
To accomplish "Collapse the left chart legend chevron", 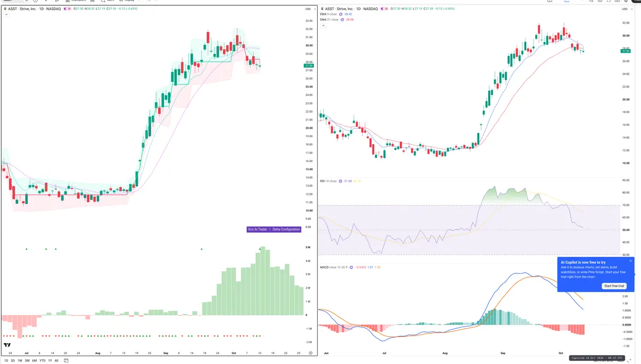I will tap(6, 14).
